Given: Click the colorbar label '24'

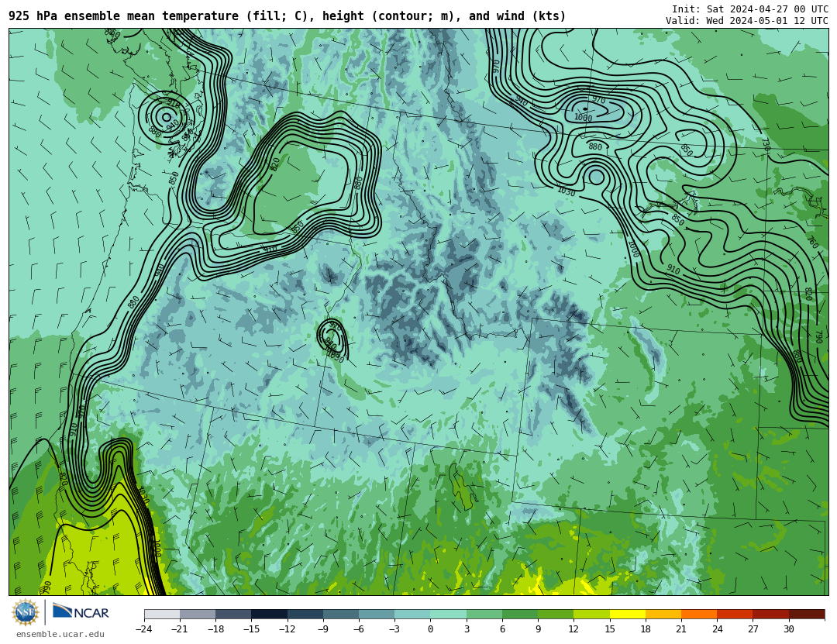Looking at the screenshot, I should click(x=717, y=629).
